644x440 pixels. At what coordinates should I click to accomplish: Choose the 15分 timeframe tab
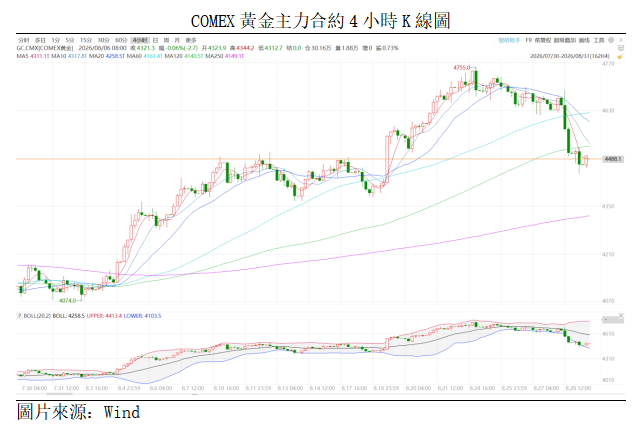pyautogui.click(x=86, y=40)
